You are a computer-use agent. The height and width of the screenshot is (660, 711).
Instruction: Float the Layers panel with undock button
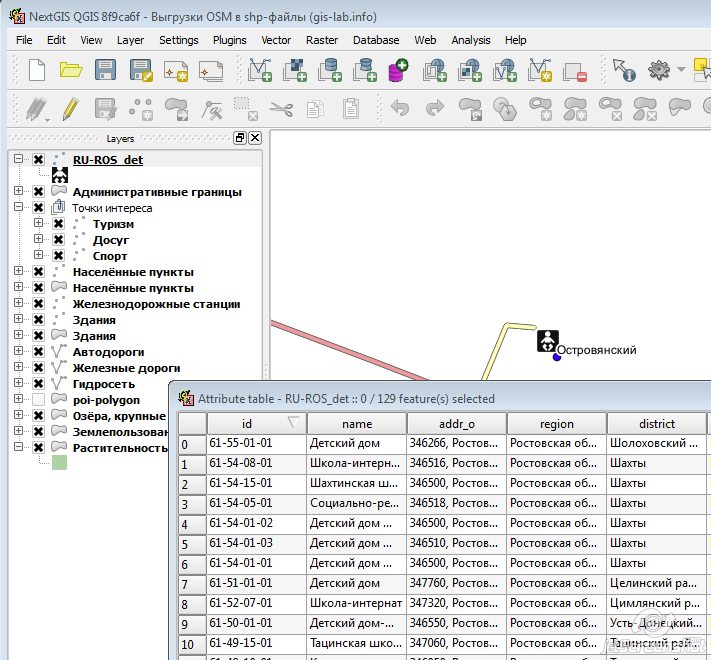click(239, 138)
